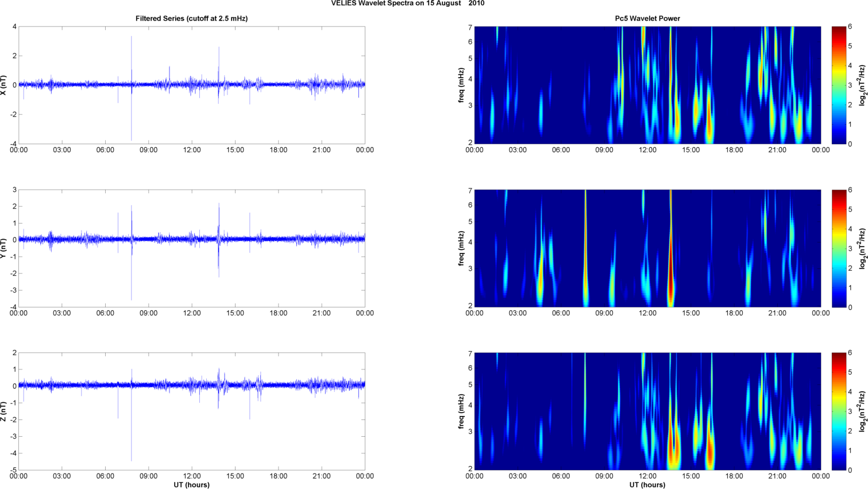Viewport: 868px width, 489px height.
Task: Click the 'X (nT)' axis label
Action: (4, 85)
